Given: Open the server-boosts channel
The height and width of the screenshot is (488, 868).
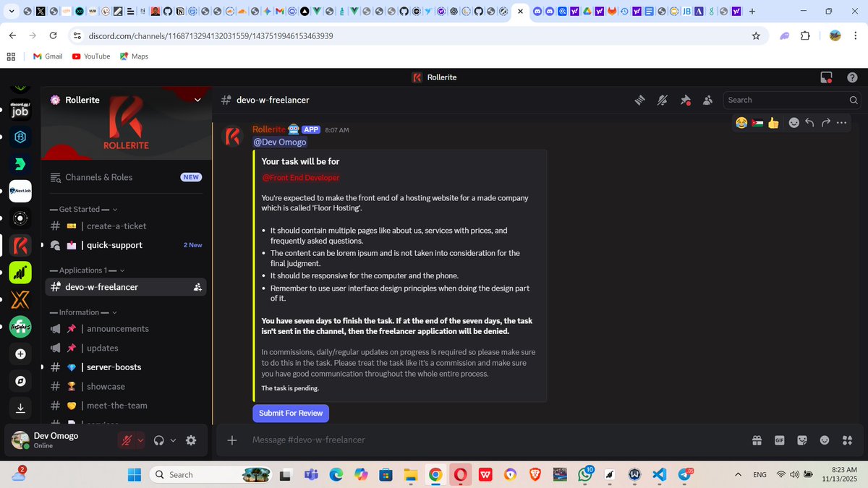Looking at the screenshot, I should 126,367.
